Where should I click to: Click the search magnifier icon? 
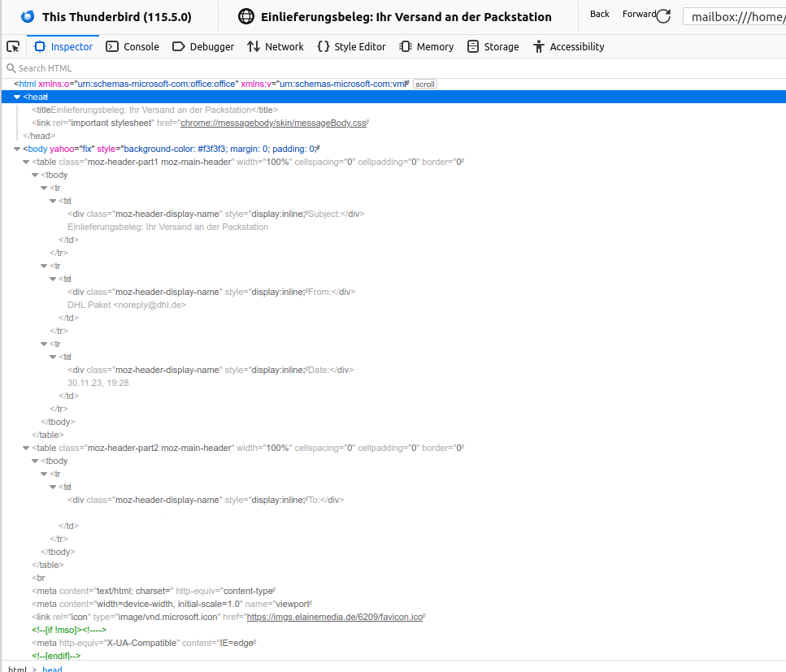[x=11, y=68]
